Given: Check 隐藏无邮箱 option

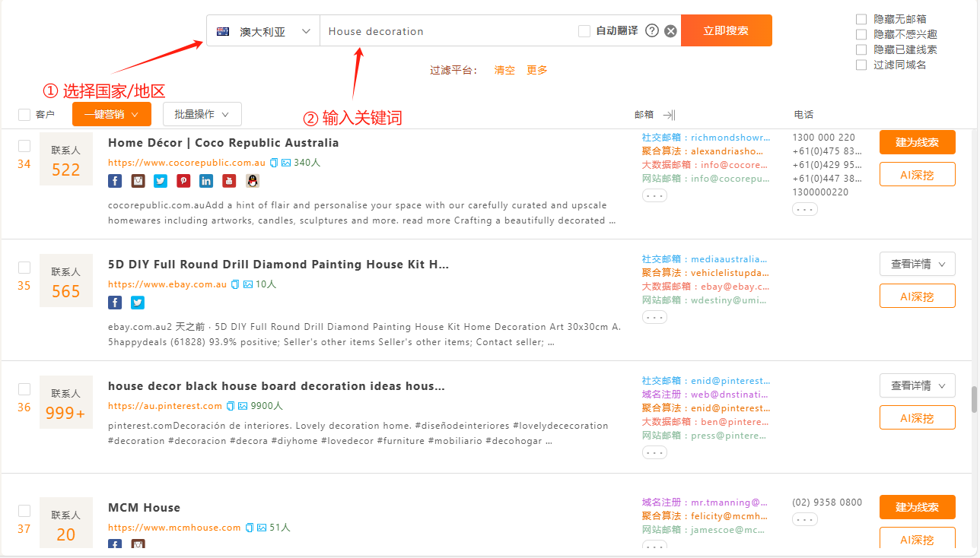Looking at the screenshot, I should pyautogui.click(x=861, y=19).
